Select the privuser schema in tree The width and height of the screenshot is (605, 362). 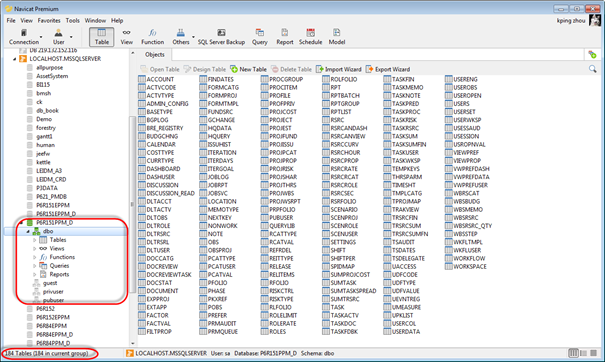(x=53, y=291)
